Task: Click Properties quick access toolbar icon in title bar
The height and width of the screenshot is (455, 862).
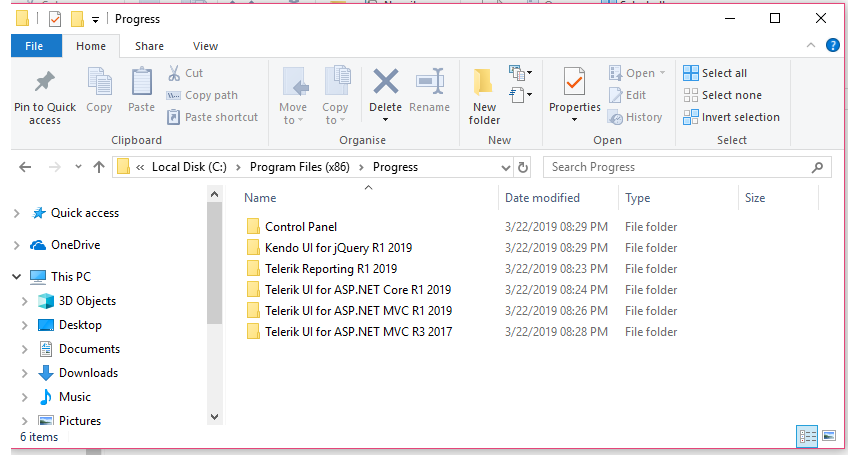Action: pyautogui.click(x=55, y=19)
